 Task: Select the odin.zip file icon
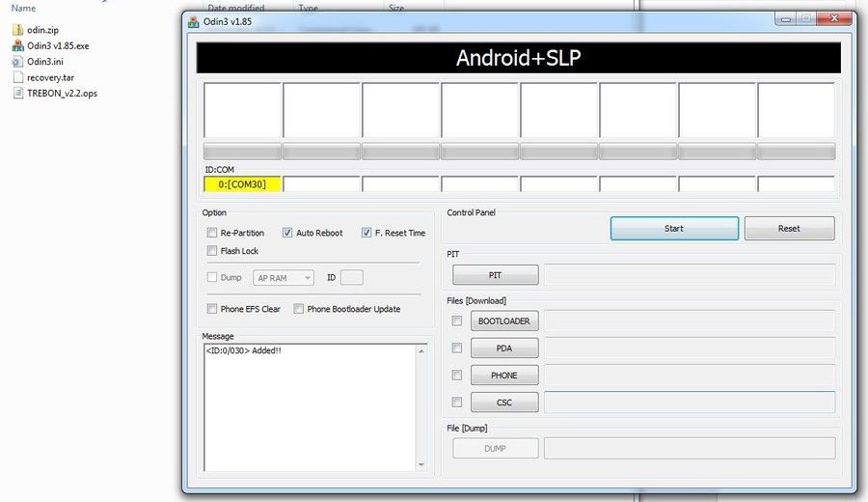(17, 30)
